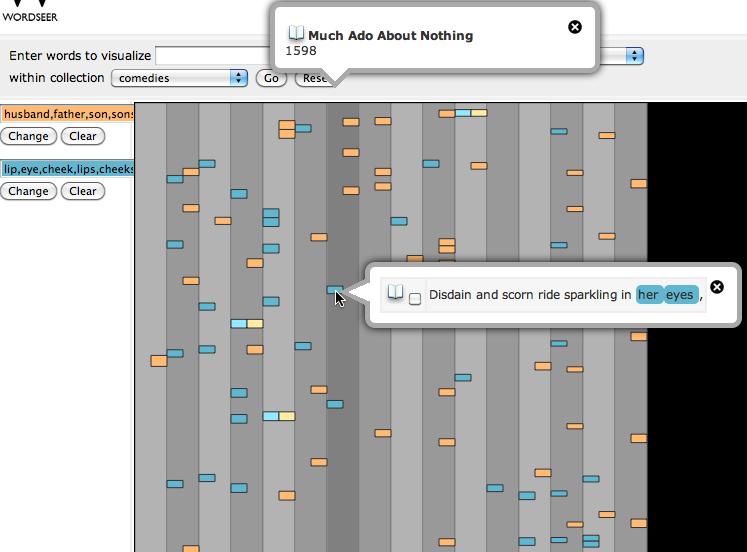Click the year 1598 in the popup
747x552 pixels.
tap(301, 50)
